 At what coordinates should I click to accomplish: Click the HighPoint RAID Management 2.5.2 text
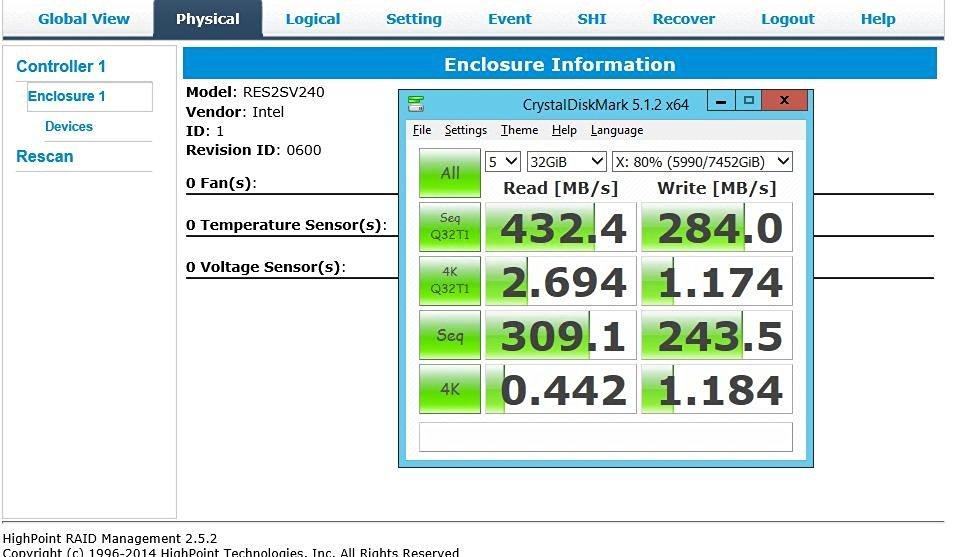(110, 539)
